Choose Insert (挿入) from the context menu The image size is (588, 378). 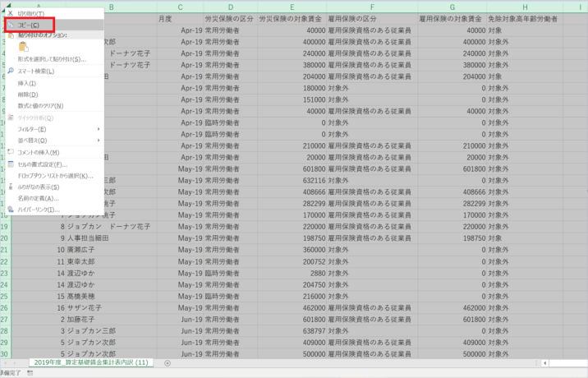tap(55, 83)
